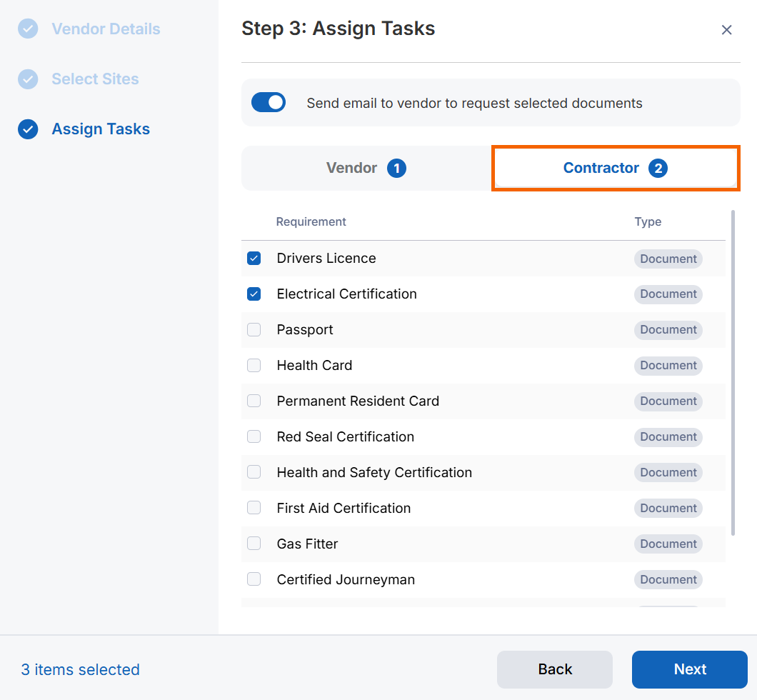Check the Passport requirement checkbox

pos(254,330)
